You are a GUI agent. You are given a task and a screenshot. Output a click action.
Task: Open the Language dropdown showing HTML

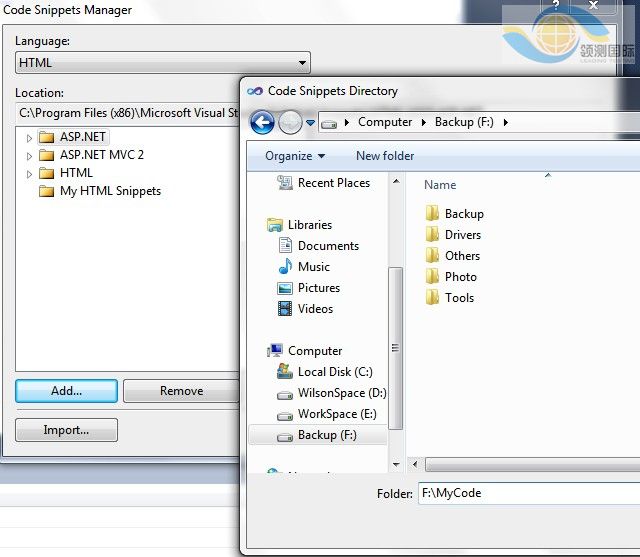point(163,63)
